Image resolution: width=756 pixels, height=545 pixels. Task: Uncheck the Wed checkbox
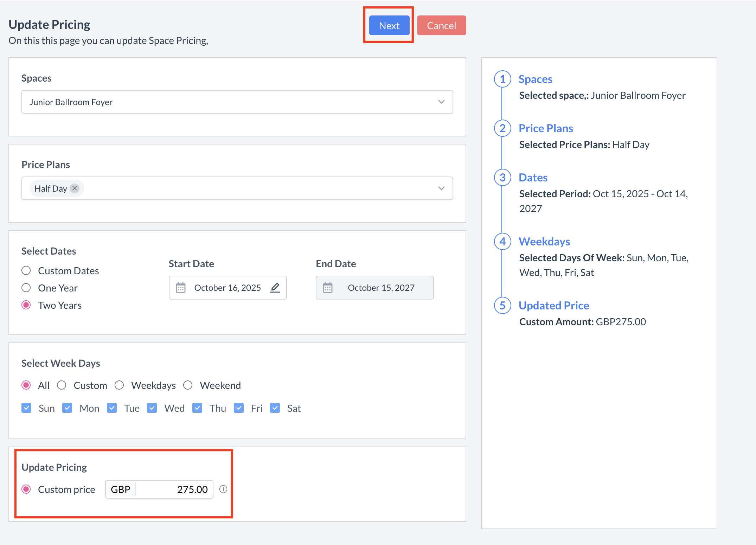(152, 408)
